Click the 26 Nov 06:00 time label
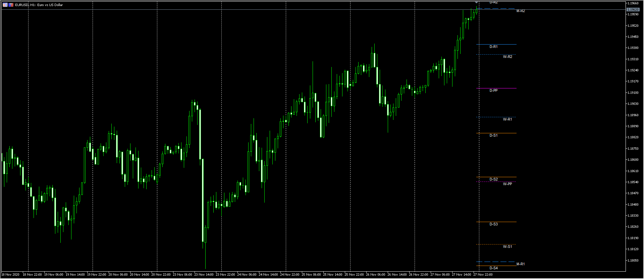This screenshot has width=644, height=279. coord(376,275)
